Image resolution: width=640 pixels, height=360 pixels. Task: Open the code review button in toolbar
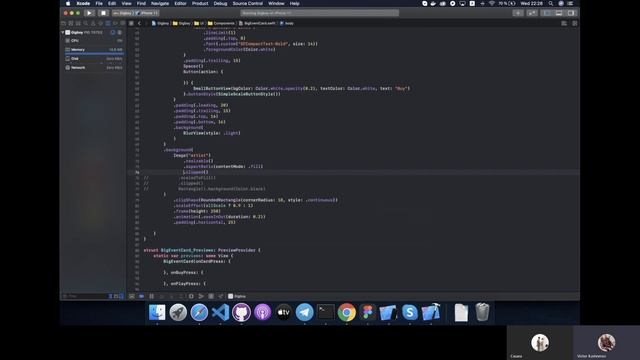coord(532,13)
